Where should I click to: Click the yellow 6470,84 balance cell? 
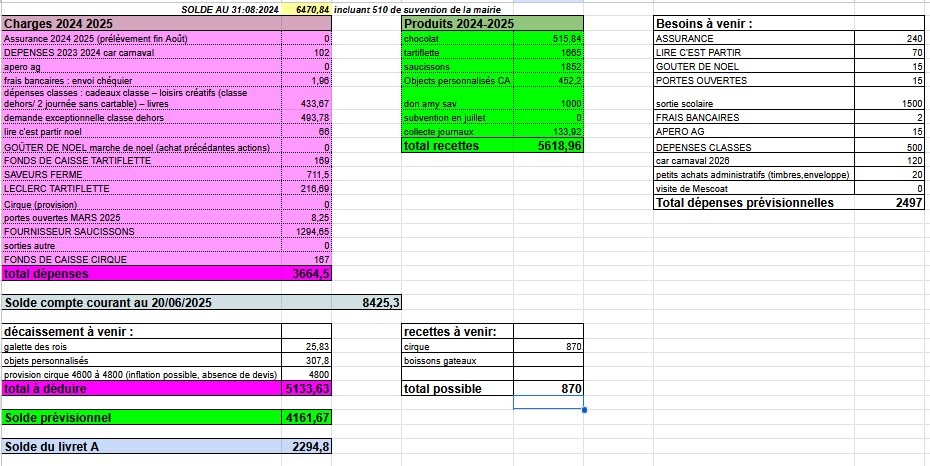coord(306,8)
